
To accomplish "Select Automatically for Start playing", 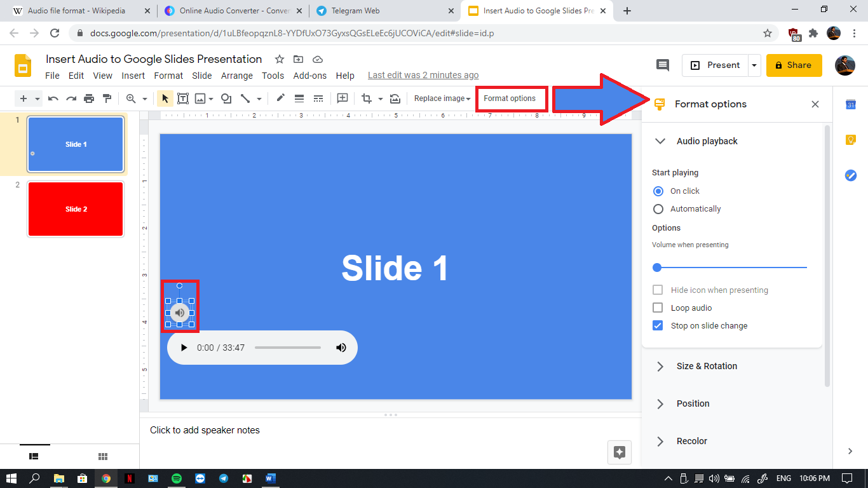I will (658, 208).
